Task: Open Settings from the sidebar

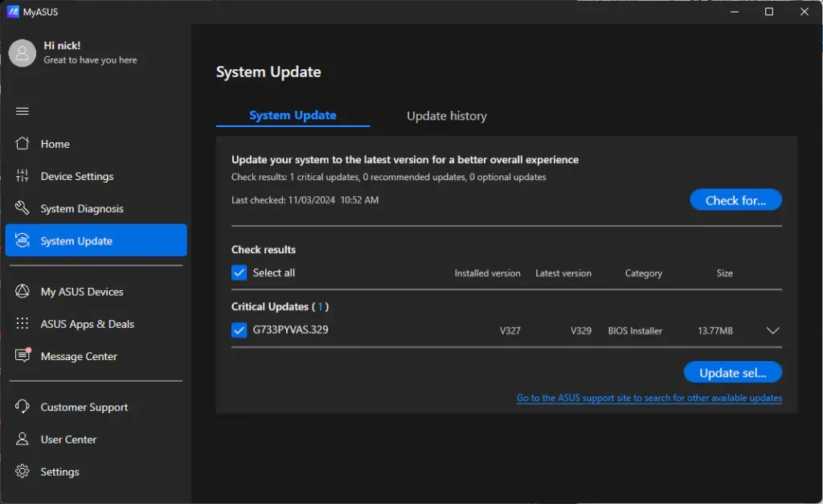Action: [96, 472]
